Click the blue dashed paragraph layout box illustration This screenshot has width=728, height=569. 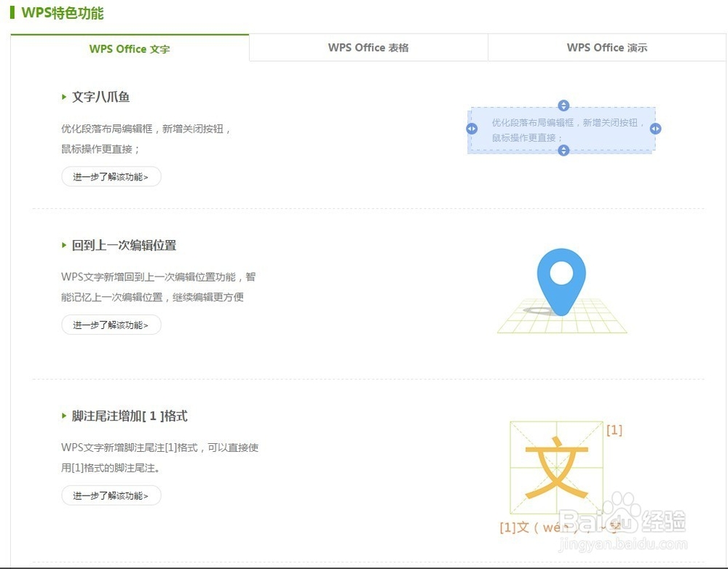click(x=563, y=130)
